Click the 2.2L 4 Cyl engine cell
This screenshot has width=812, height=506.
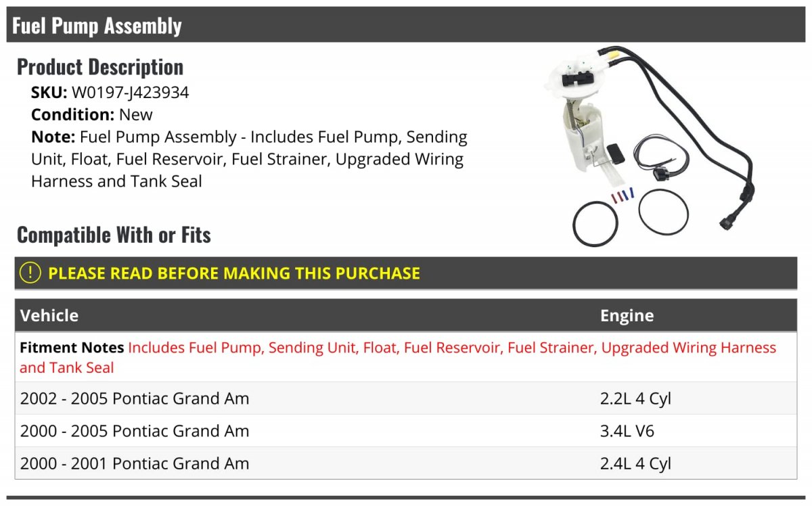pyautogui.click(x=635, y=399)
